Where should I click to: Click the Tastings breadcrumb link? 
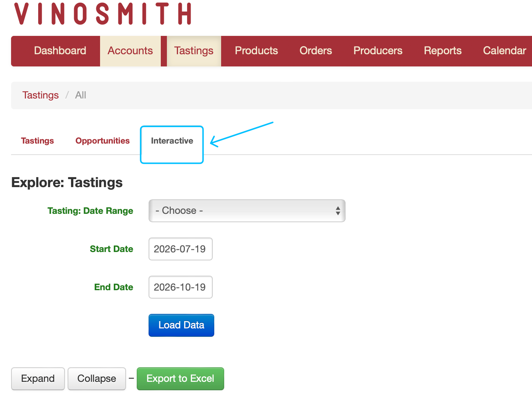40,95
